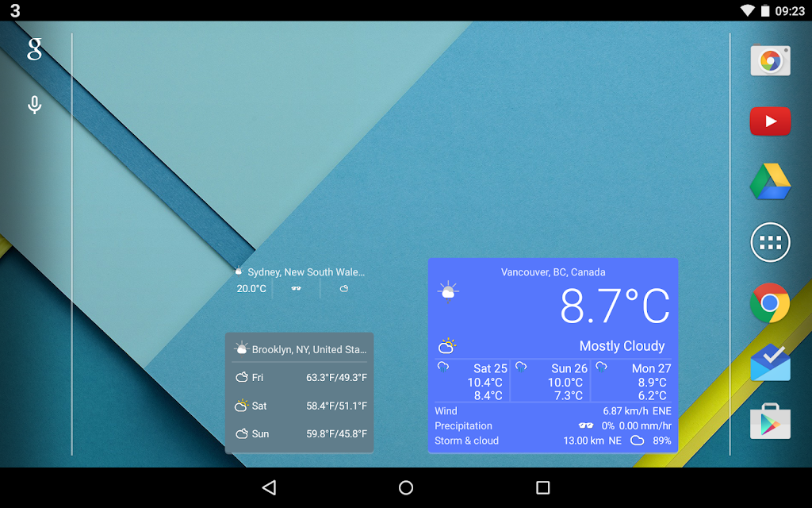Tap the Android back button
The image size is (812, 508).
click(270, 487)
